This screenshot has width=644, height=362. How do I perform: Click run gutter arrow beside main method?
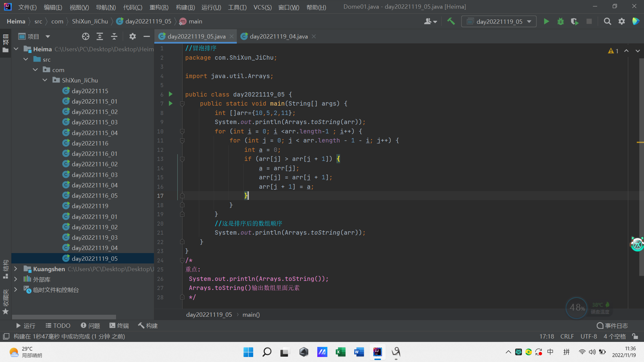point(170,104)
